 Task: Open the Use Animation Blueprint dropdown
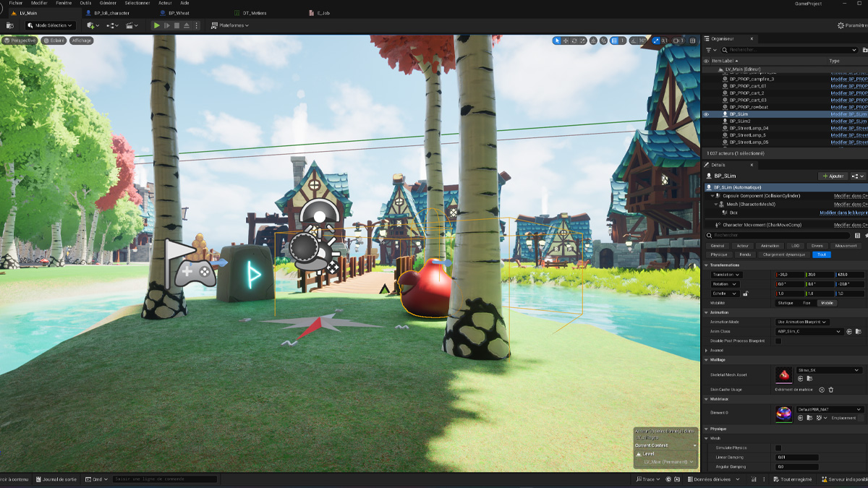[x=802, y=322]
